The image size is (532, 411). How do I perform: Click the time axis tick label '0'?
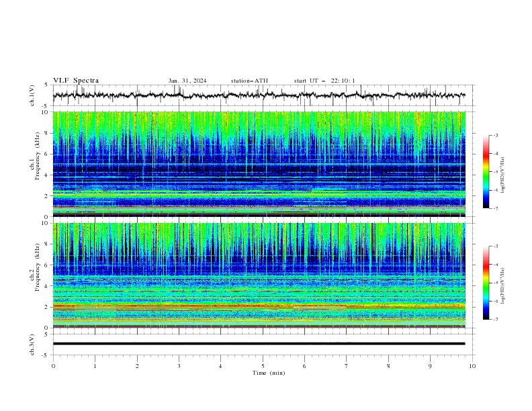[53, 366]
